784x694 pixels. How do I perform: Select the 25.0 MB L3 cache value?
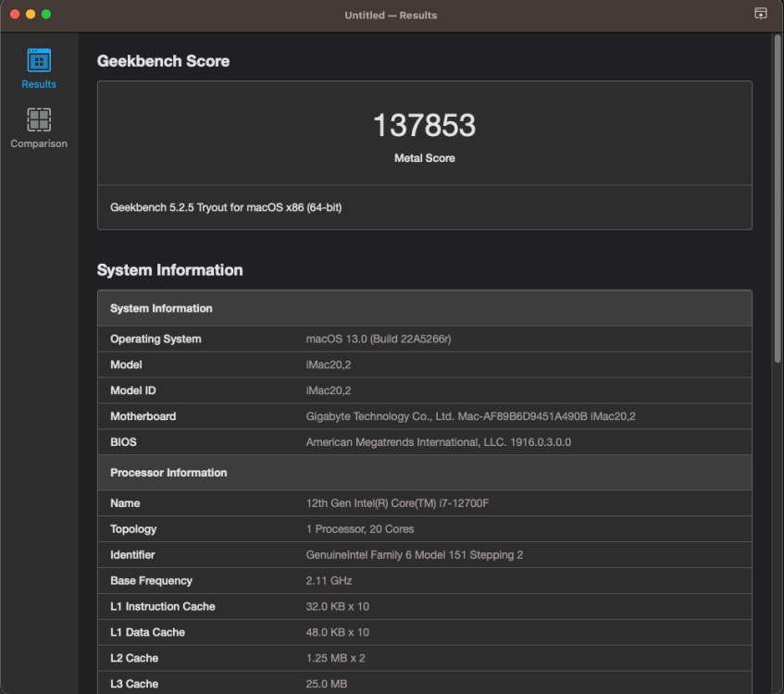(x=327, y=684)
